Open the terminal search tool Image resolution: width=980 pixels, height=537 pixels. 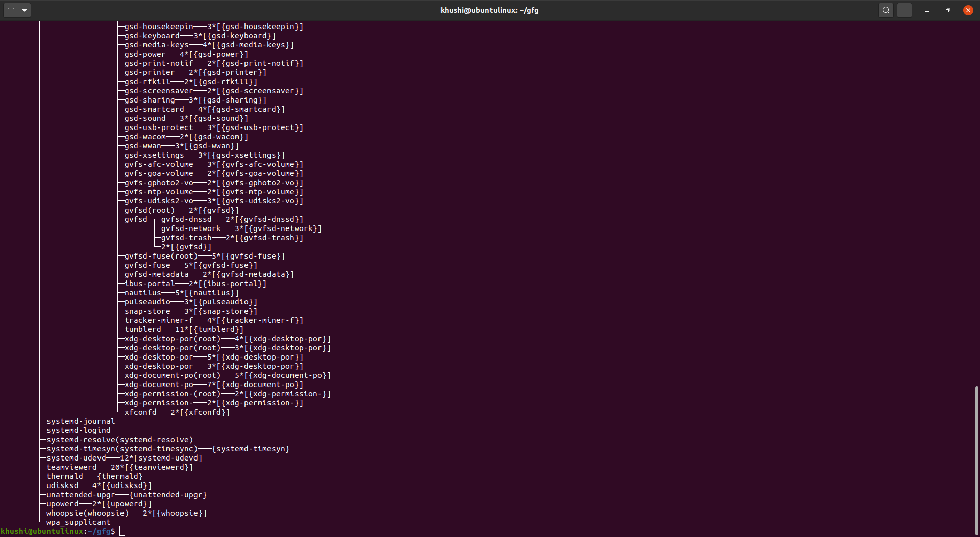[x=886, y=10]
